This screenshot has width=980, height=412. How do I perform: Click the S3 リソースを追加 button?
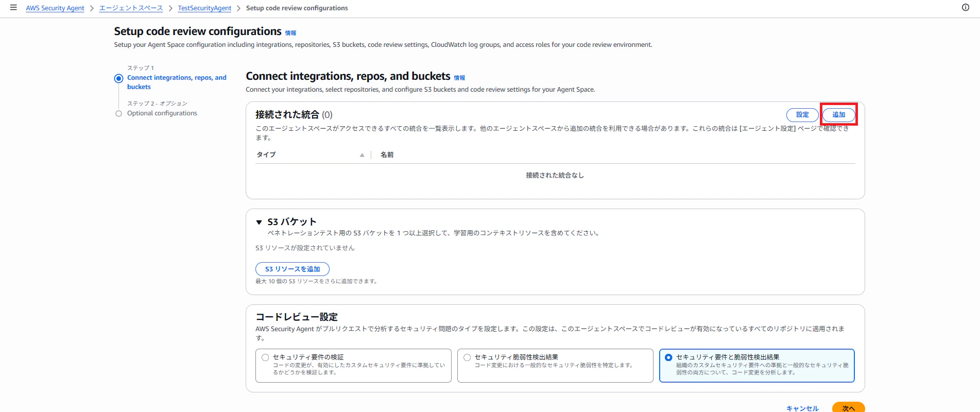(293, 269)
